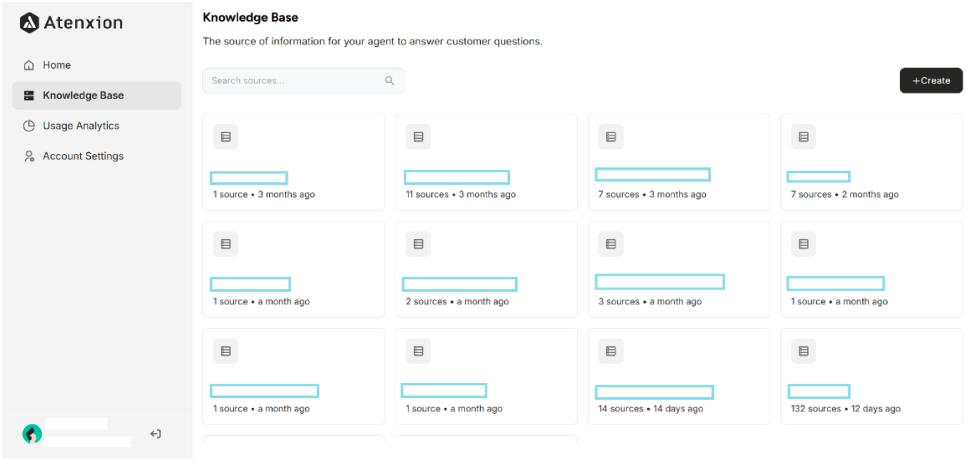This screenshot has height=460, width=980.
Task: Click the document icon on the 11-sources card
Action: click(x=418, y=136)
